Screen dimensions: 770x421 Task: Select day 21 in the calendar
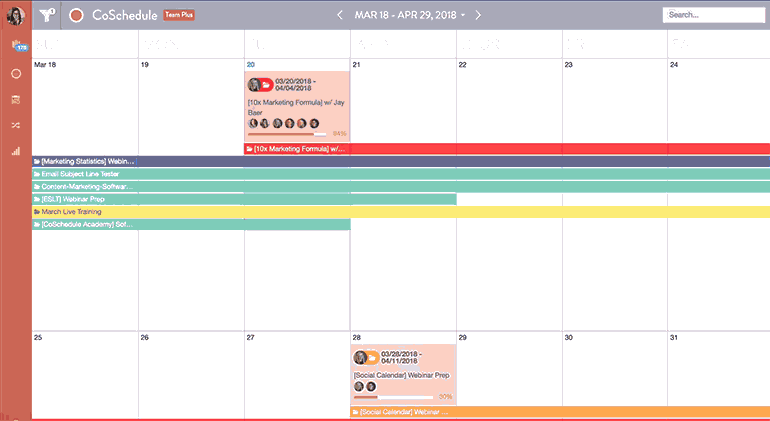tap(357, 64)
